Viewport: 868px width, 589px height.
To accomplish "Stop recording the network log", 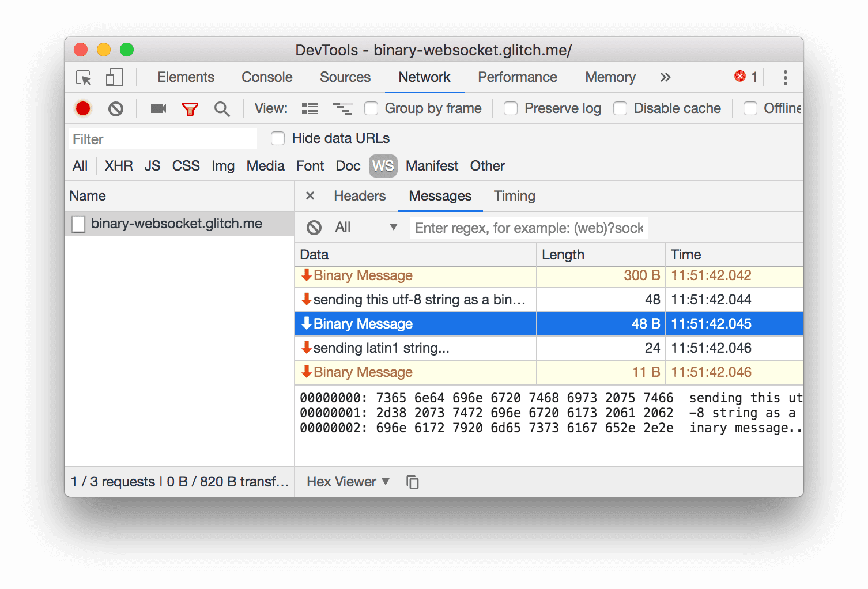I will 82,108.
